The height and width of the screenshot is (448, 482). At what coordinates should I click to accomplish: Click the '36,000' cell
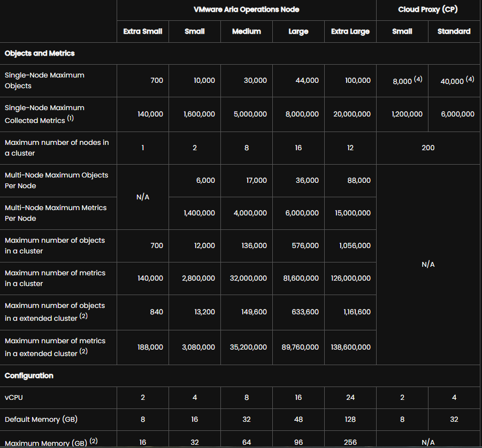307,180
